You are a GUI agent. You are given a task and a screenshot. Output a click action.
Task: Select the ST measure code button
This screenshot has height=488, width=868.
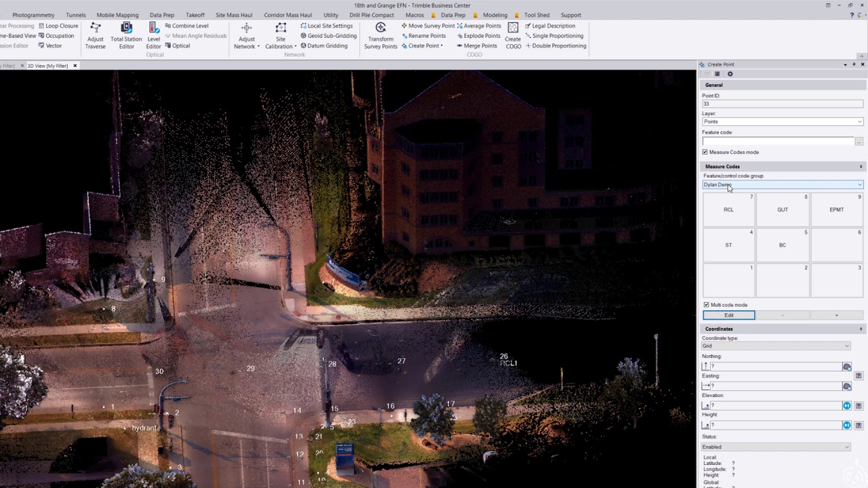pyautogui.click(x=728, y=245)
